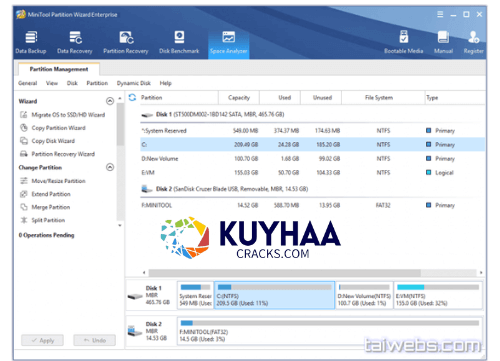Select the System Reserved partition row
Viewport: 500px width, 361px height.
(x=312, y=131)
